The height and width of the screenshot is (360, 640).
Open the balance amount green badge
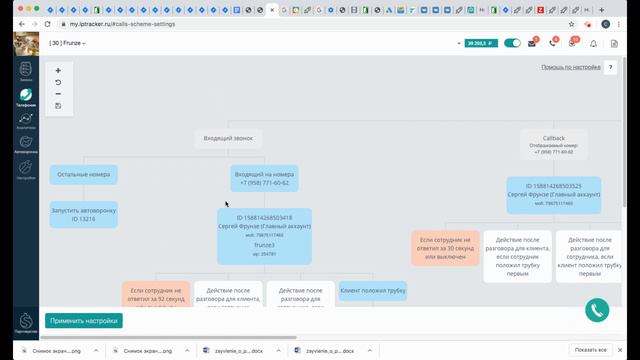pos(481,43)
